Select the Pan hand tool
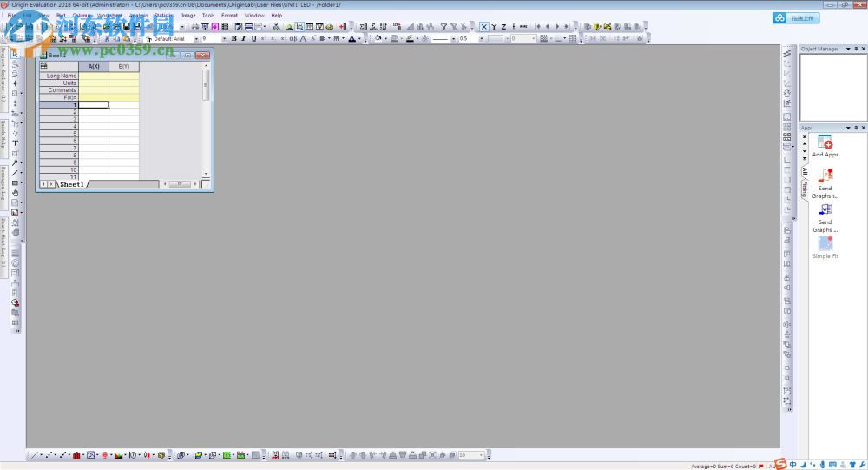 coord(15,193)
